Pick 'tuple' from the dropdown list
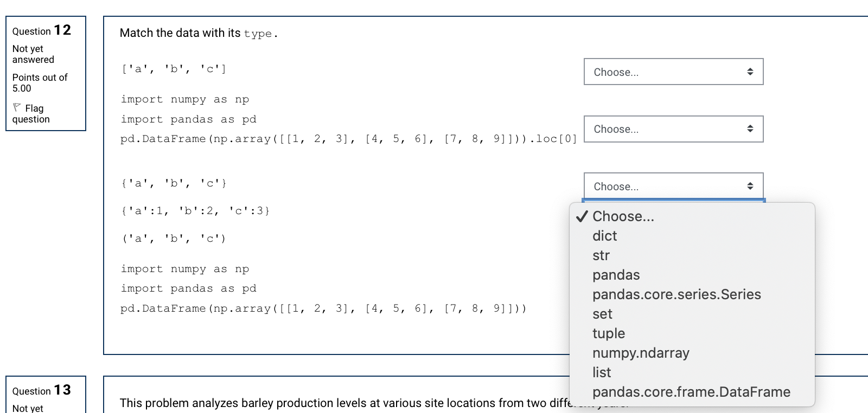Screen dimensions: 868x413 tap(692, 333)
